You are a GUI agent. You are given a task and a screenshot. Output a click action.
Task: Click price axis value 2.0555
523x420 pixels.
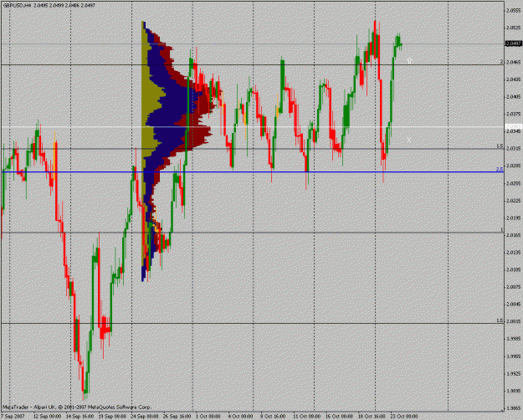tap(514, 10)
